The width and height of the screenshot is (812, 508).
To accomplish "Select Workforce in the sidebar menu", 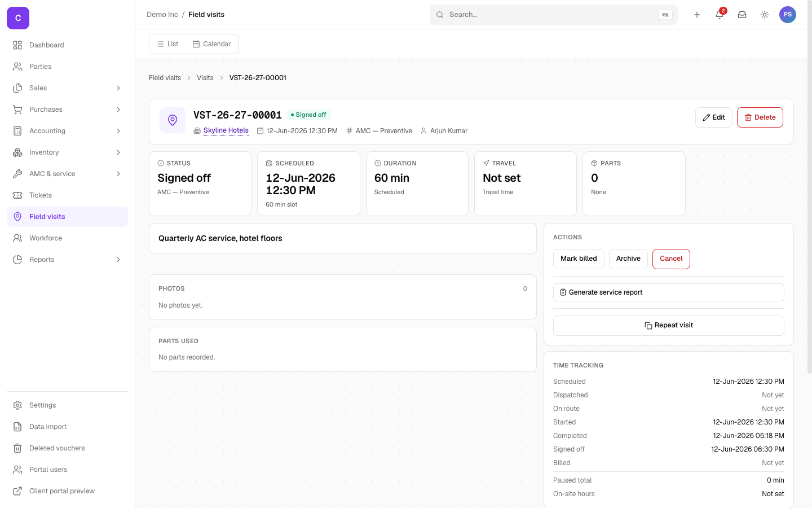I will pyautogui.click(x=67, y=238).
